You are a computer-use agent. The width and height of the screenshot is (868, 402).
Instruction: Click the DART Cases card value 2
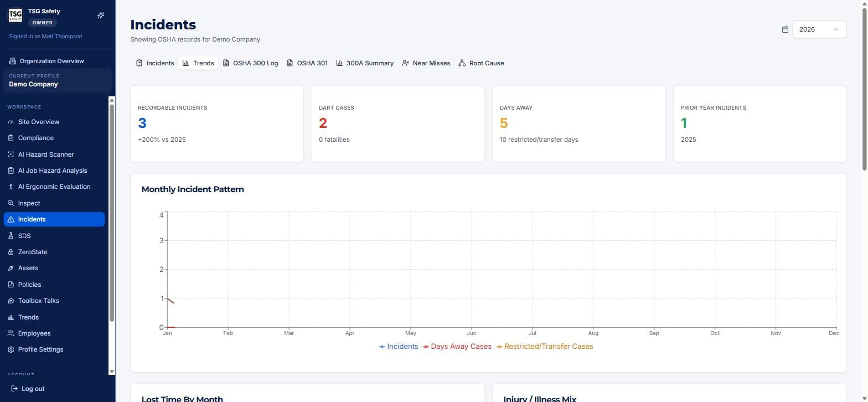click(x=323, y=123)
